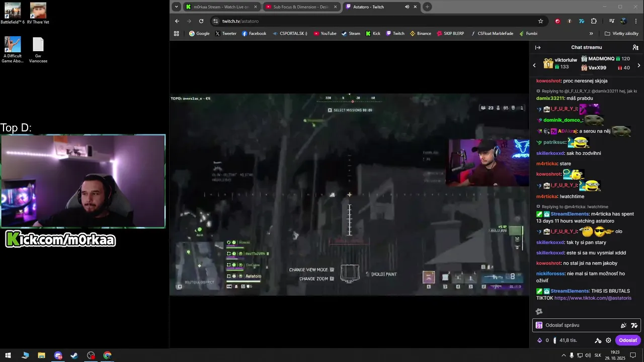Open the Chrome extensions puzzle icon
644x362 pixels.
tap(594, 21)
